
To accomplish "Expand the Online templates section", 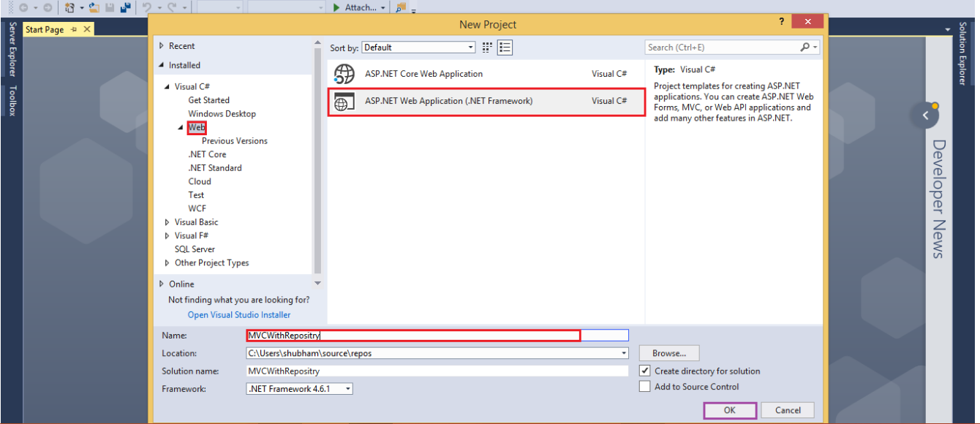I will pos(162,284).
